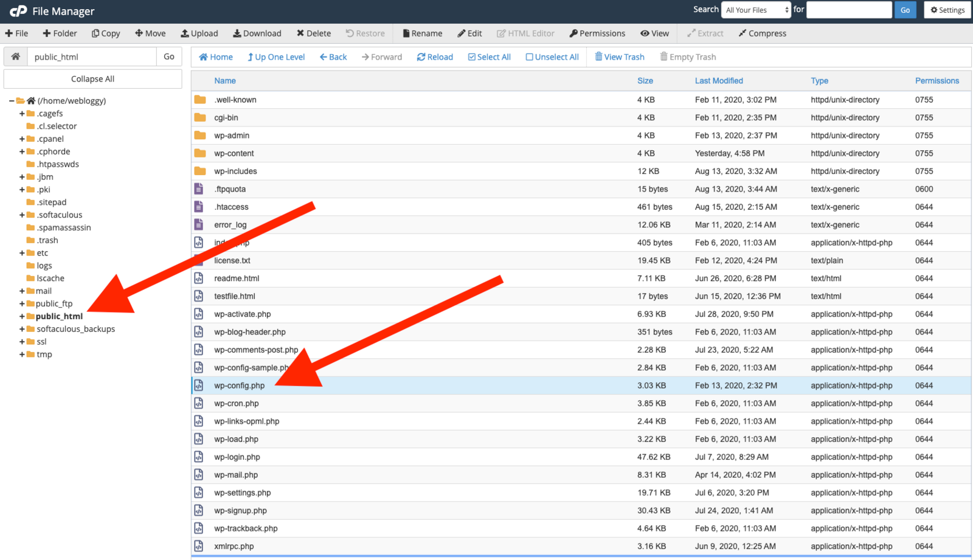This screenshot has width=973, height=560.
Task: Click the Restore toolbar button
Action: pyautogui.click(x=365, y=33)
